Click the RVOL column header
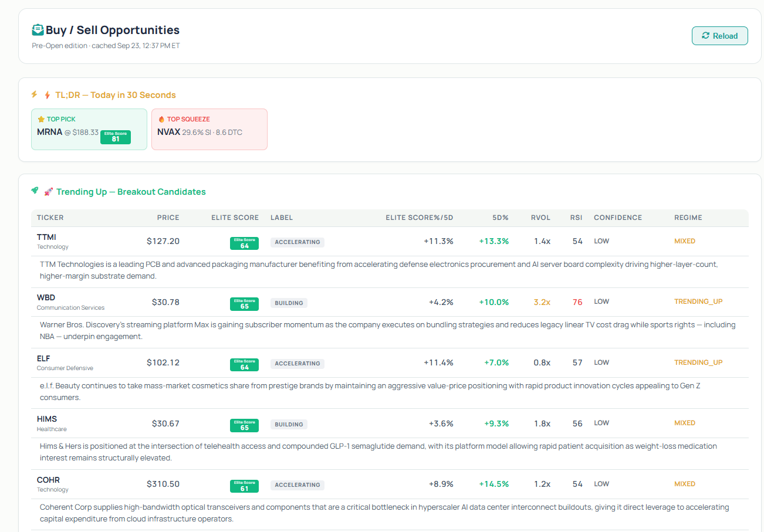This screenshot has width=764, height=532. pyautogui.click(x=540, y=218)
